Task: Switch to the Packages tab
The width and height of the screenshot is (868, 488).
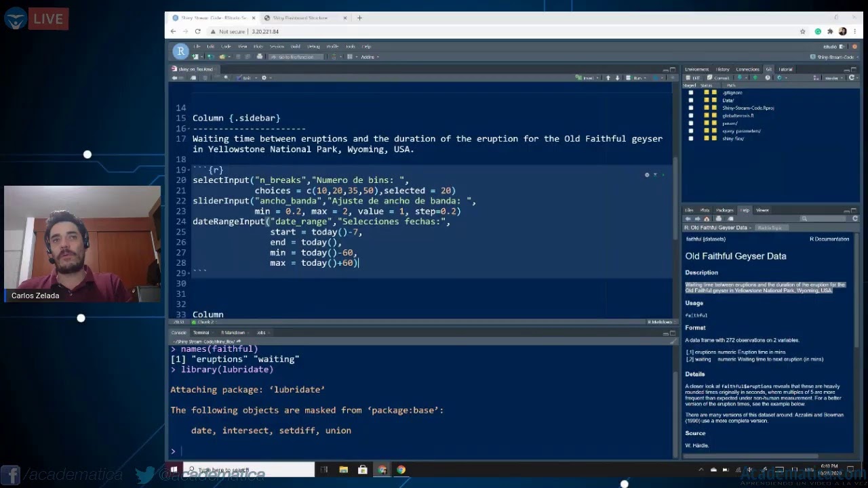Action: click(x=725, y=210)
